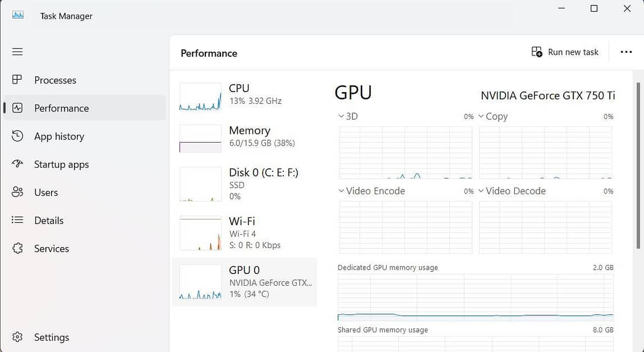Open the Video Decode engine dropdown
The image size is (644, 352).
[482, 191]
